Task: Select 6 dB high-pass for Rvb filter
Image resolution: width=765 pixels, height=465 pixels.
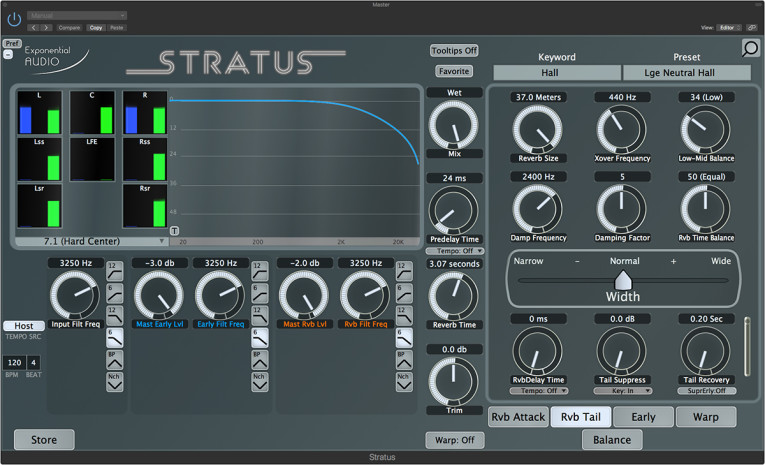Action: [404, 294]
